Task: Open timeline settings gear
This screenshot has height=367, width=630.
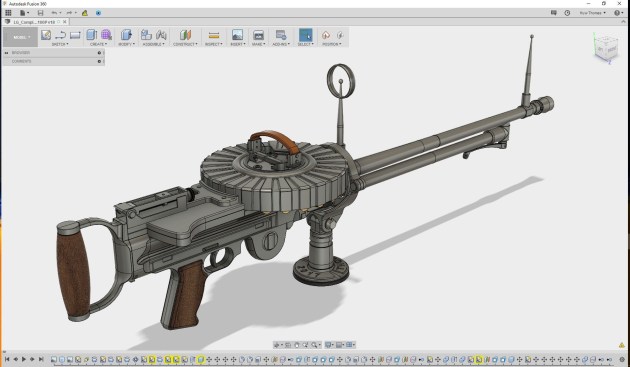Action: [x=622, y=359]
